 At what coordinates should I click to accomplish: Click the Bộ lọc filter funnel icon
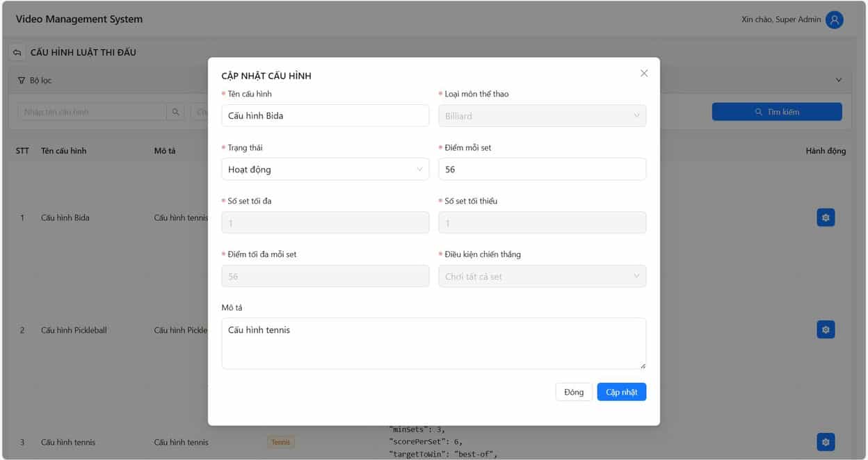click(x=22, y=81)
